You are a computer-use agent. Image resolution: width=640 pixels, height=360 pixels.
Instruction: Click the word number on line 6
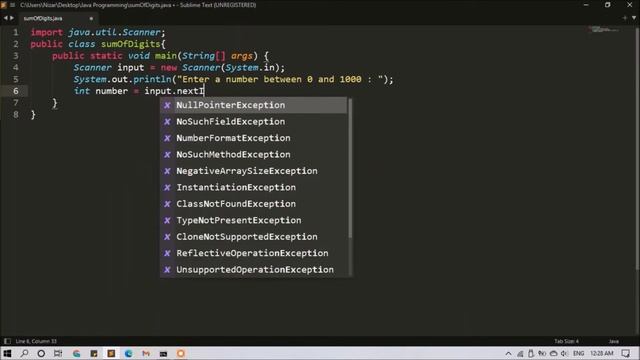(111, 91)
